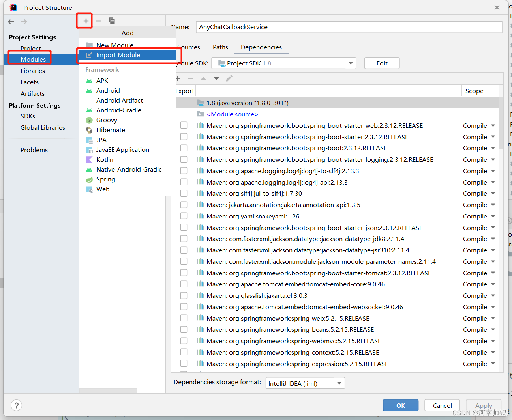Click the help question mark button
This screenshot has height=420, width=512.
tap(16, 405)
